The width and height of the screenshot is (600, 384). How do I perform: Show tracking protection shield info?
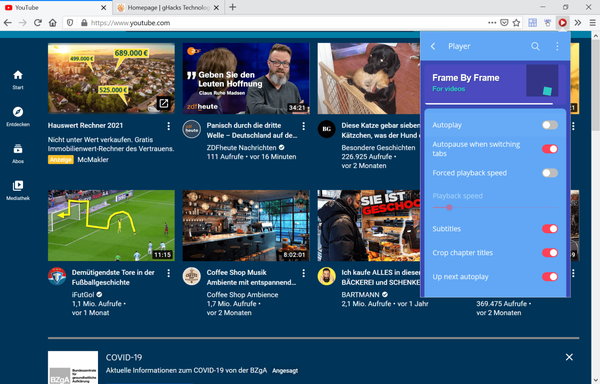click(x=70, y=23)
